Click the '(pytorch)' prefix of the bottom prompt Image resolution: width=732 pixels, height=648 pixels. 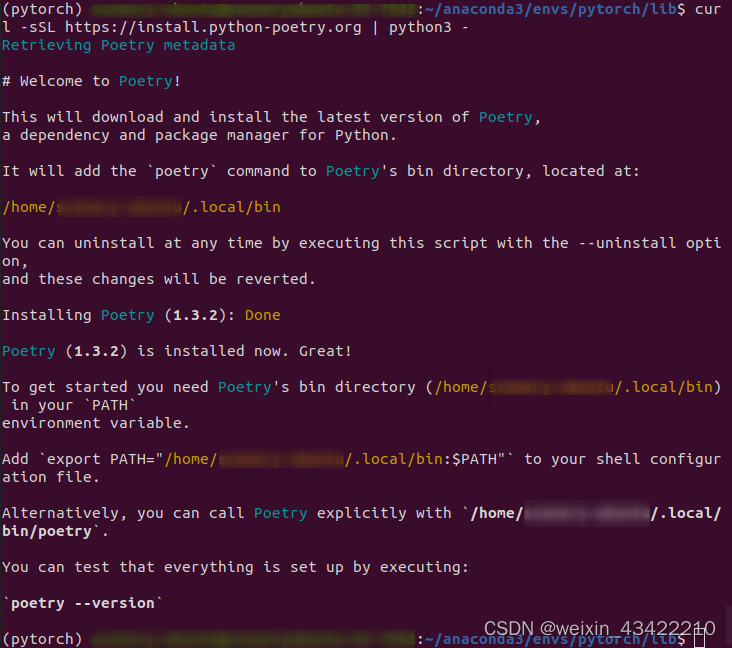[x=42, y=639]
